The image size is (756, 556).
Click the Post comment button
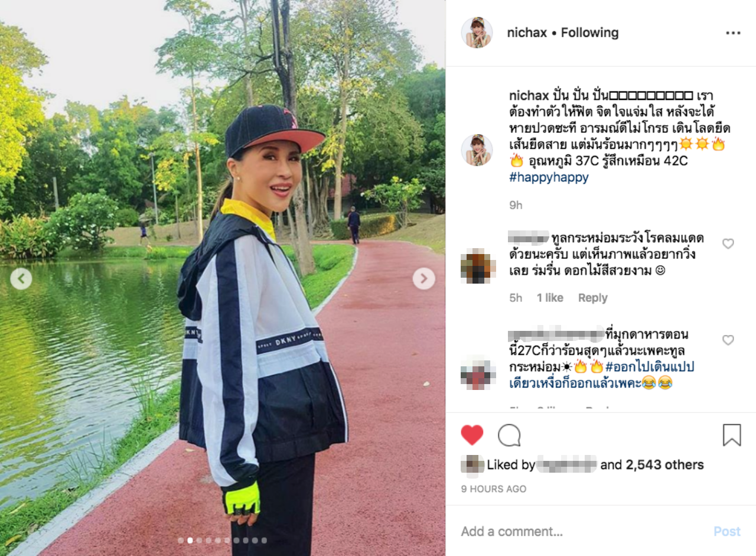[727, 531]
